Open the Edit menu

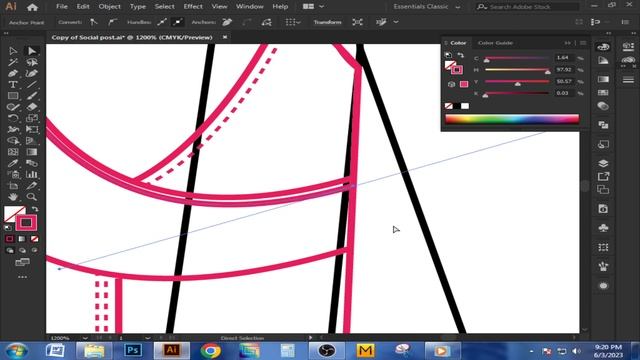(83, 7)
